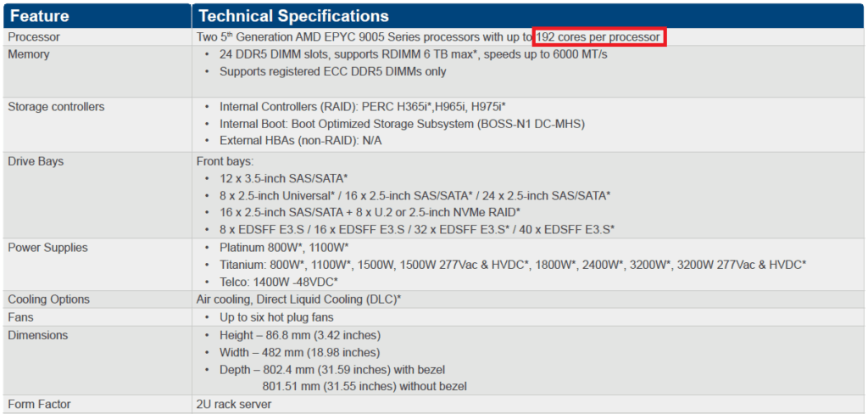Select the "Drive Bays" feature cell
Screen dimensions: 868x414
(97, 196)
